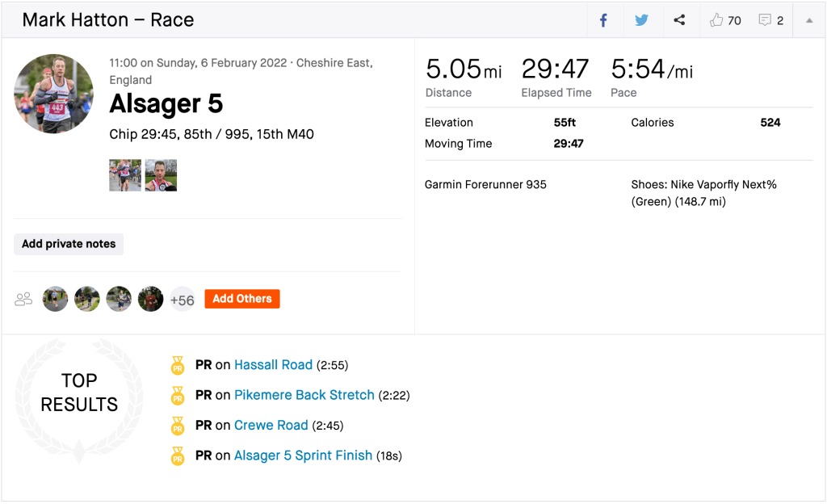The height and width of the screenshot is (504, 827).
Task: Open the second race photo thumbnail
Action: click(161, 175)
